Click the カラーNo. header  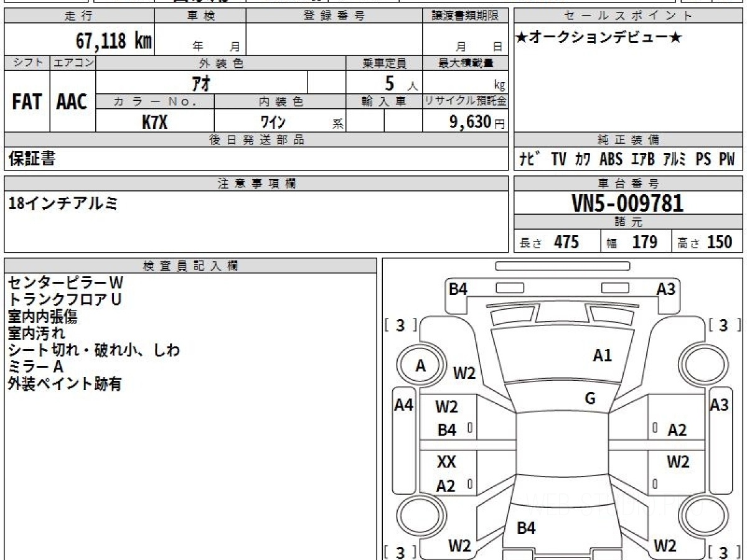155,101
